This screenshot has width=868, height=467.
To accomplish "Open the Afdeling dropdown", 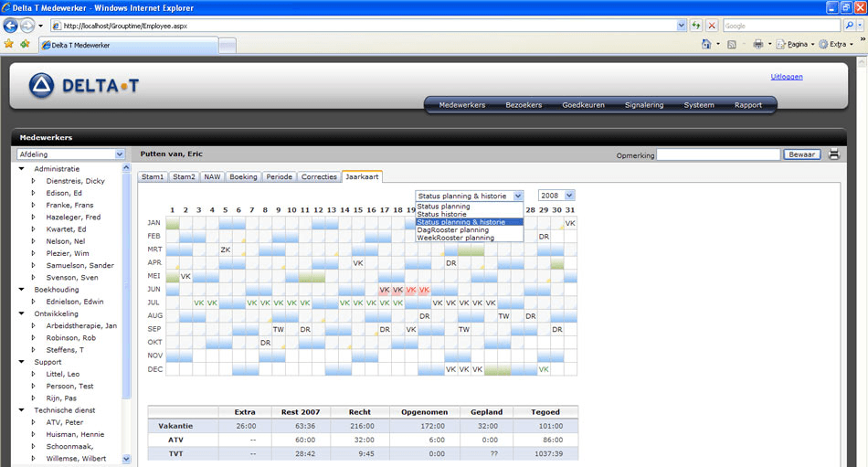I will (71, 154).
